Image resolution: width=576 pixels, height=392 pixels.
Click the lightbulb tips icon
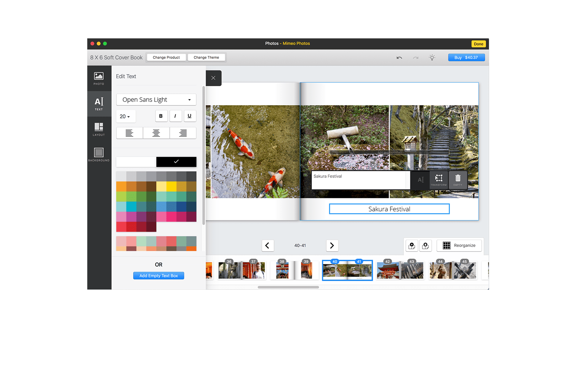(x=432, y=57)
